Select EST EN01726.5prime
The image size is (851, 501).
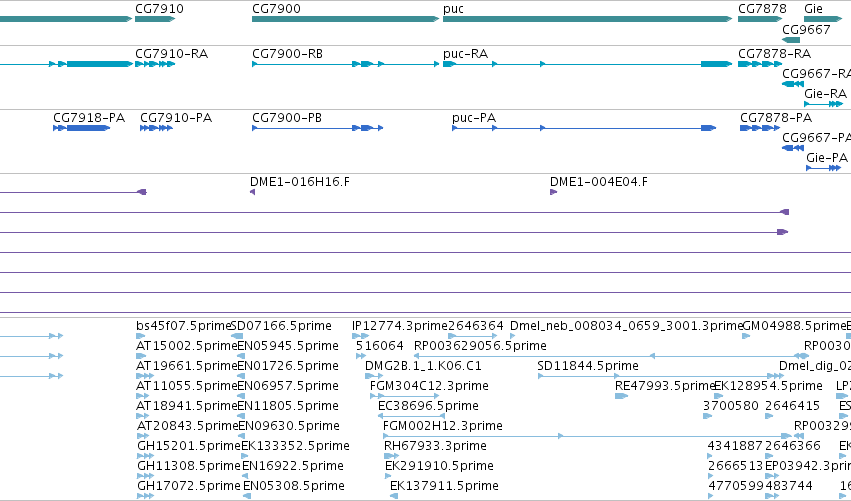pyautogui.click(x=288, y=366)
